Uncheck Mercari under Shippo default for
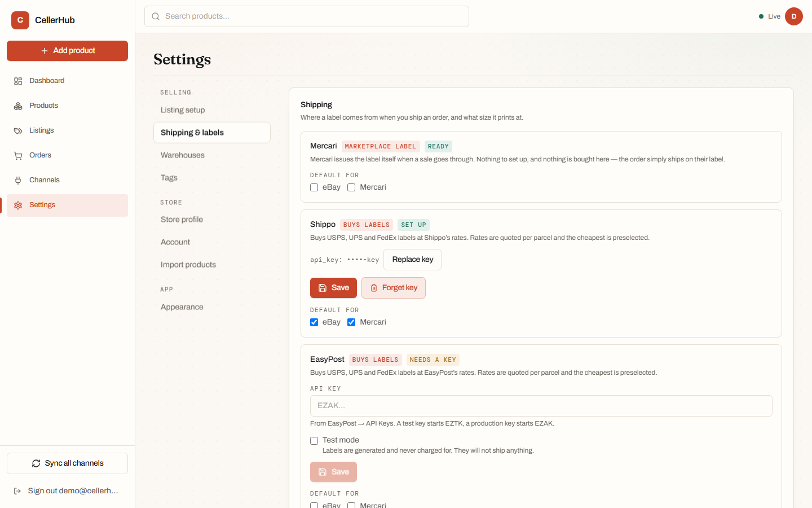This screenshot has width=812, height=508. click(351, 322)
